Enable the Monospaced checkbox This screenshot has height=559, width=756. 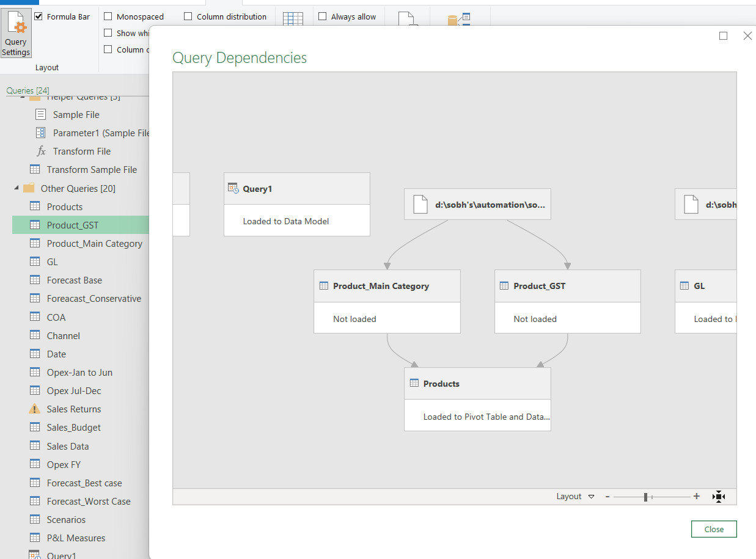click(108, 16)
